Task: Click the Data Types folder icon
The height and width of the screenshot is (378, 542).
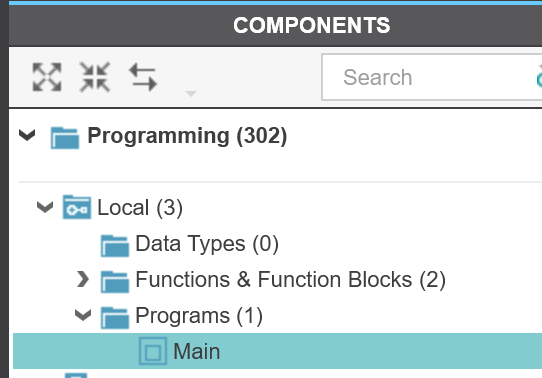Action: [115, 246]
